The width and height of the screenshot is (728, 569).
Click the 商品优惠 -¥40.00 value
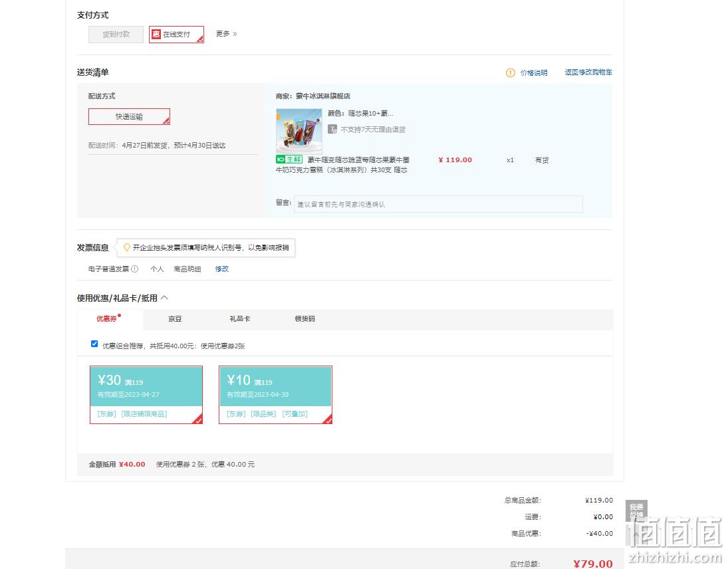click(600, 534)
